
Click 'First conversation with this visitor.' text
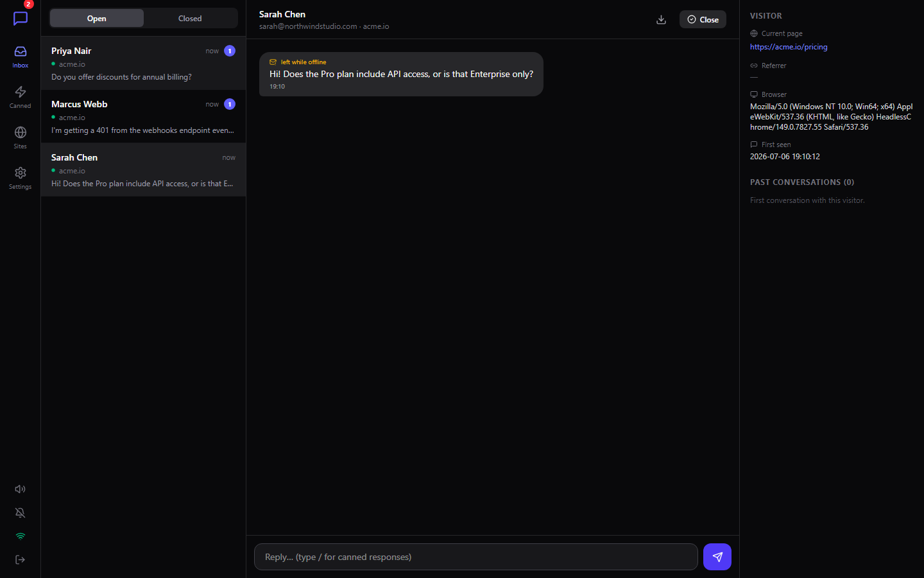[x=807, y=200]
